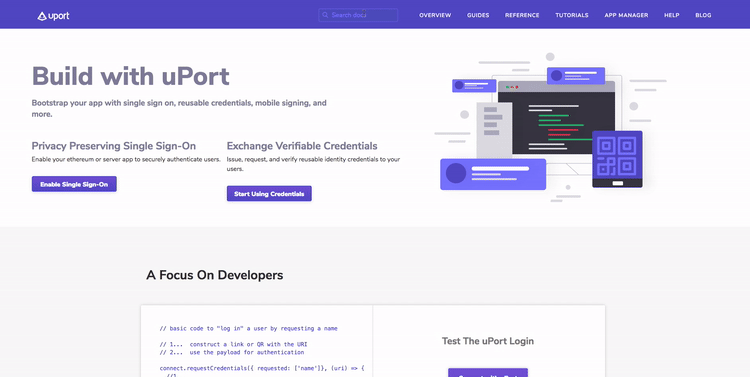This screenshot has width=750, height=377.
Task: Click the A Focus On Developers heading
Action: coord(215,275)
